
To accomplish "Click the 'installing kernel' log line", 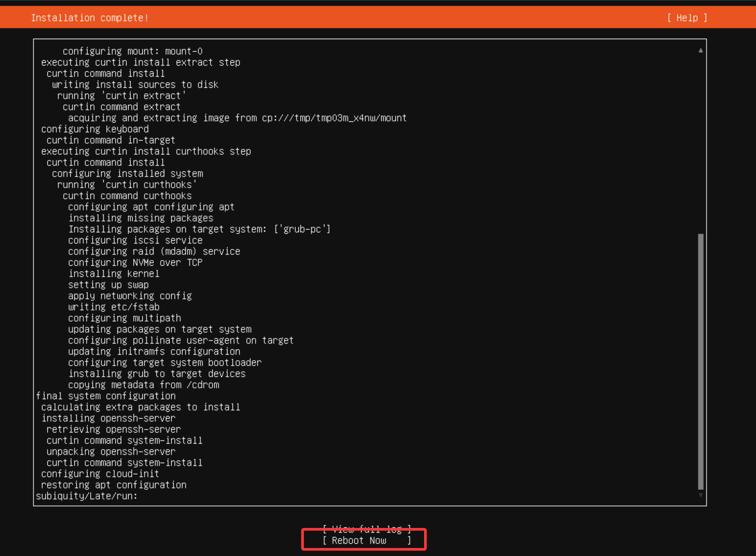I will tap(114, 274).
